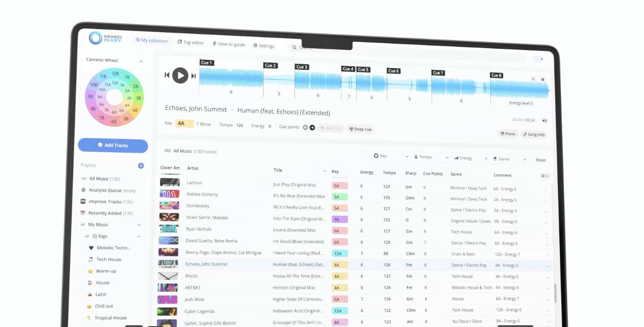Screen dimensions: 644x327
Task: Select the 9B segment on the Camelot Wheel
Action: pyautogui.click(x=90, y=96)
